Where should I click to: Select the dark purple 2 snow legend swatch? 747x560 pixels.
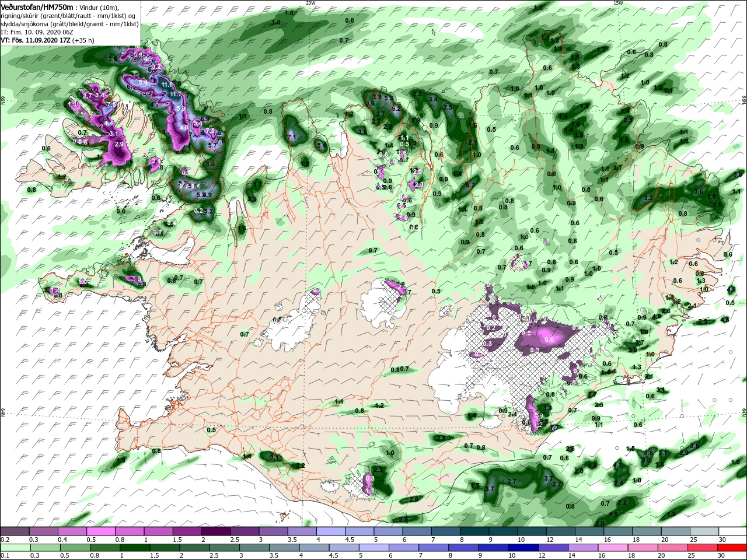click(216, 531)
